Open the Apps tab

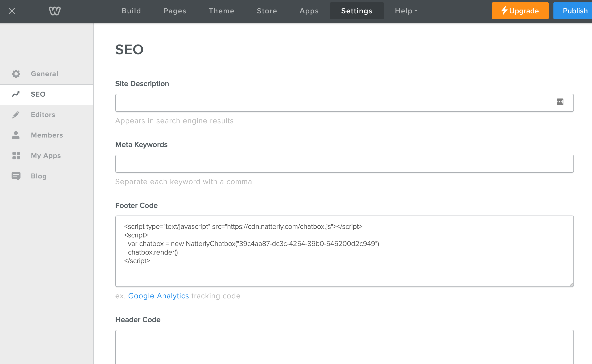point(309,11)
